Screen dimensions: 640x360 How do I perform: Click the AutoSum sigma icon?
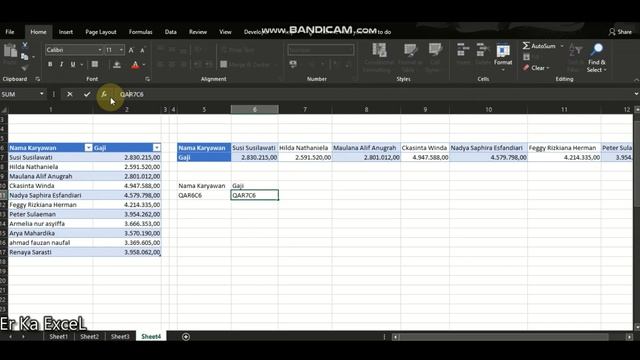coord(526,46)
